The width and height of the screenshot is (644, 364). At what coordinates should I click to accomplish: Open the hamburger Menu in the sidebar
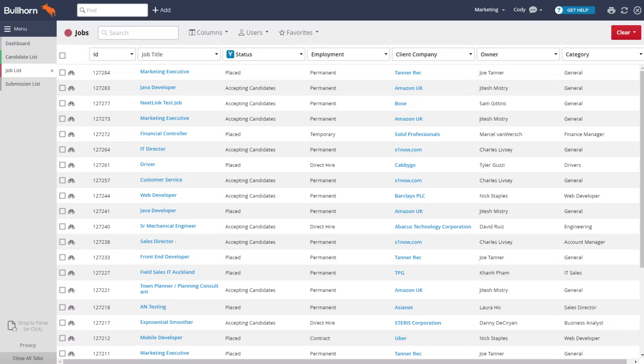click(x=7, y=29)
